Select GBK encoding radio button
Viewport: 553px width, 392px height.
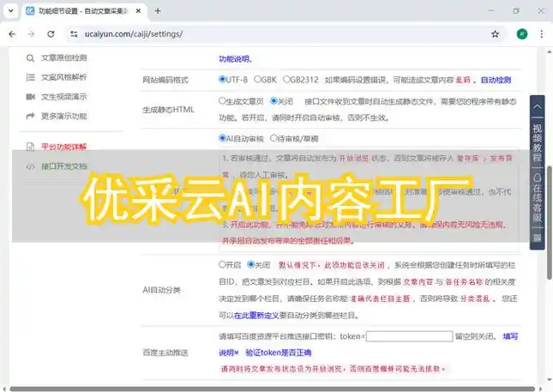click(257, 79)
